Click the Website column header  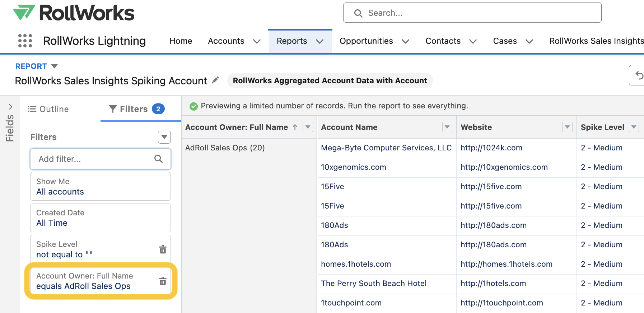point(476,127)
